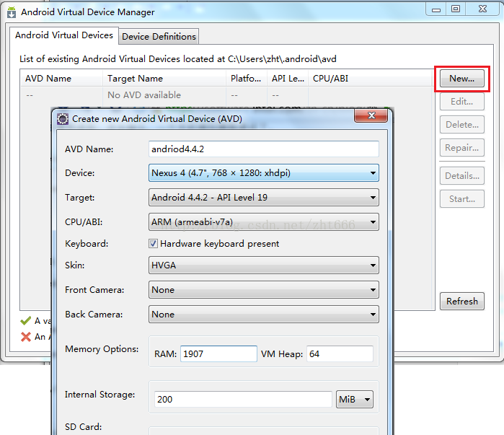The width and height of the screenshot is (504, 435).
Task: Click the API Le... column header
Action: (x=288, y=79)
